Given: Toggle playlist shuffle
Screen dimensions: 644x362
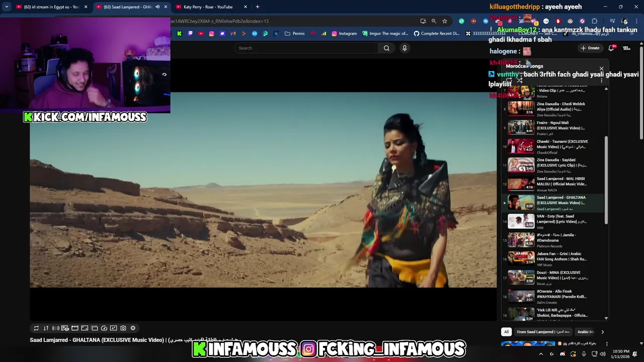Looking at the screenshot, I should pos(519,80).
